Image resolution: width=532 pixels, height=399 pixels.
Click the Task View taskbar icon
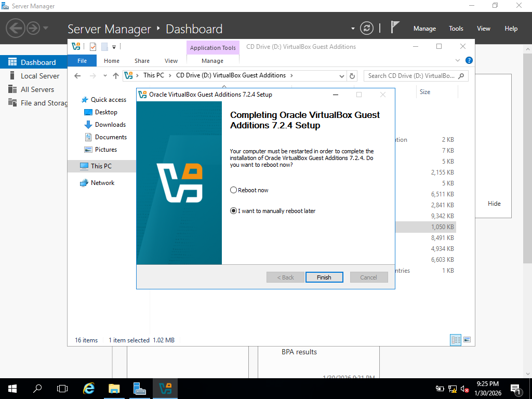62,388
